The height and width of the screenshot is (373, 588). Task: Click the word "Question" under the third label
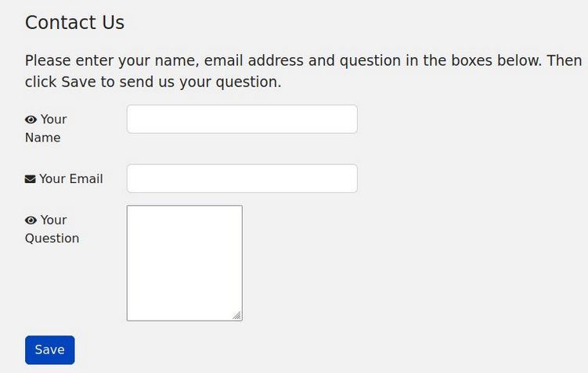click(52, 239)
